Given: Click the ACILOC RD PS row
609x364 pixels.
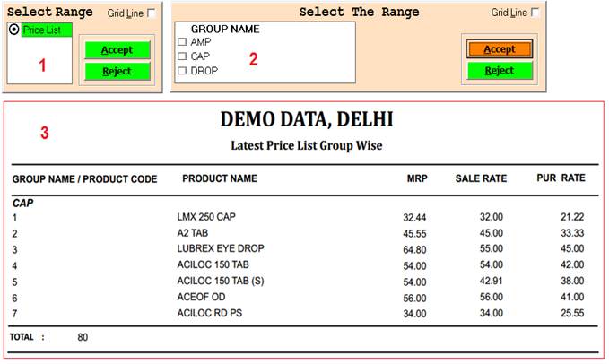Looking at the screenshot, I should (x=209, y=313).
